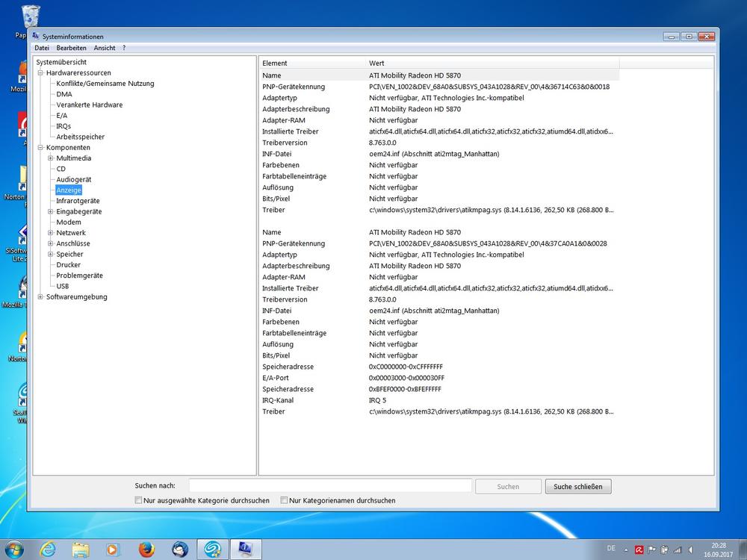Expand the Multimedia tree node
747x560 pixels.
pyautogui.click(x=51, y=158)
